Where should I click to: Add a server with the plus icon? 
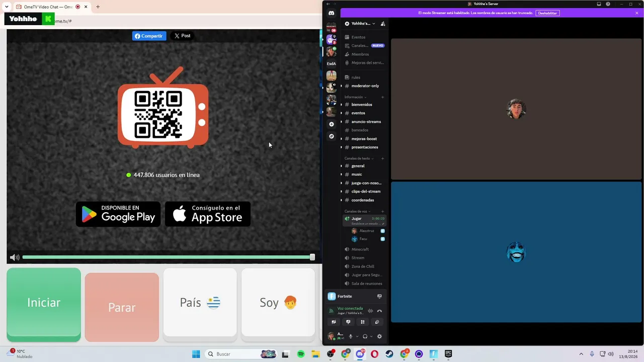coord(331,124)
